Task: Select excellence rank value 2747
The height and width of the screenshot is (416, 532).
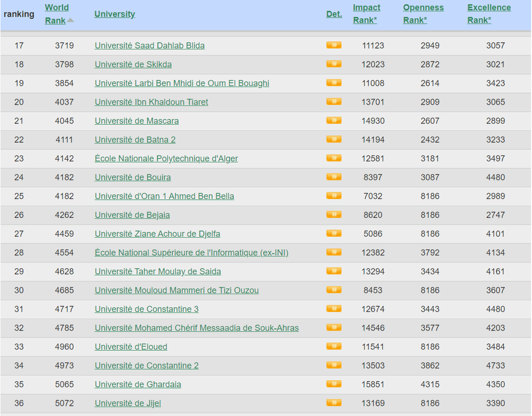Action: coord(496,215)
